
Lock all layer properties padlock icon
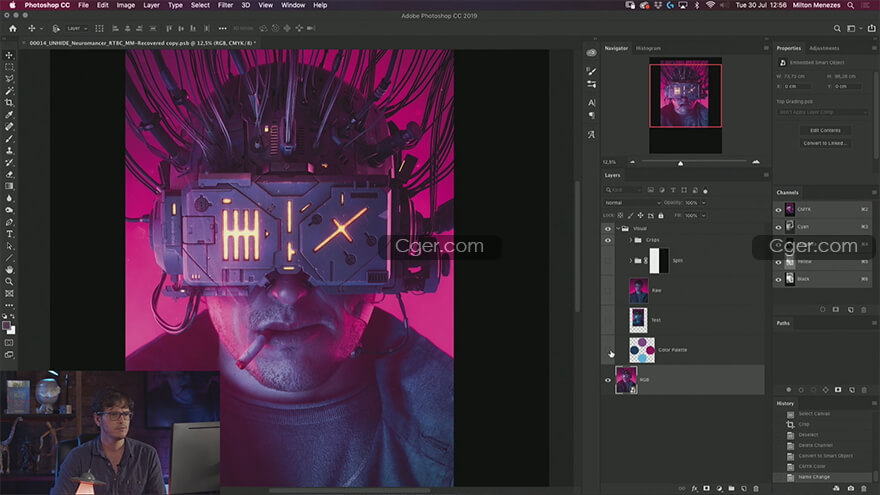(x=661, y=216)
